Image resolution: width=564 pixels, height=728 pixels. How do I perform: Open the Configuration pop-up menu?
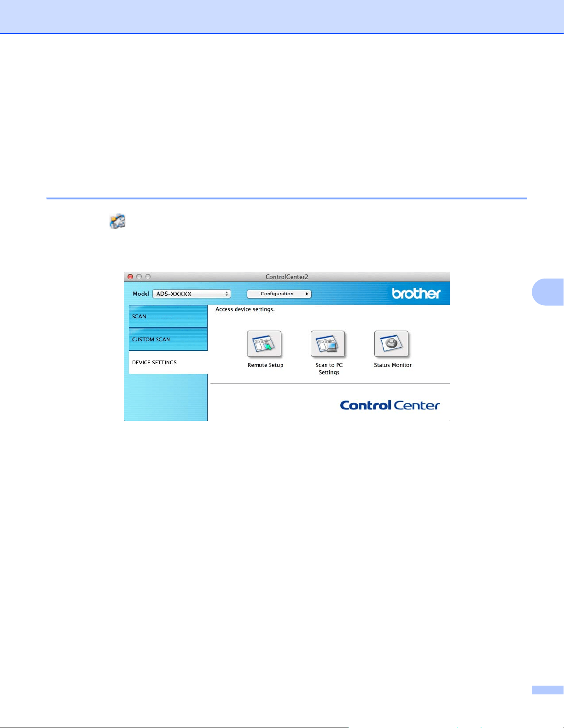(x=279, y=294)
